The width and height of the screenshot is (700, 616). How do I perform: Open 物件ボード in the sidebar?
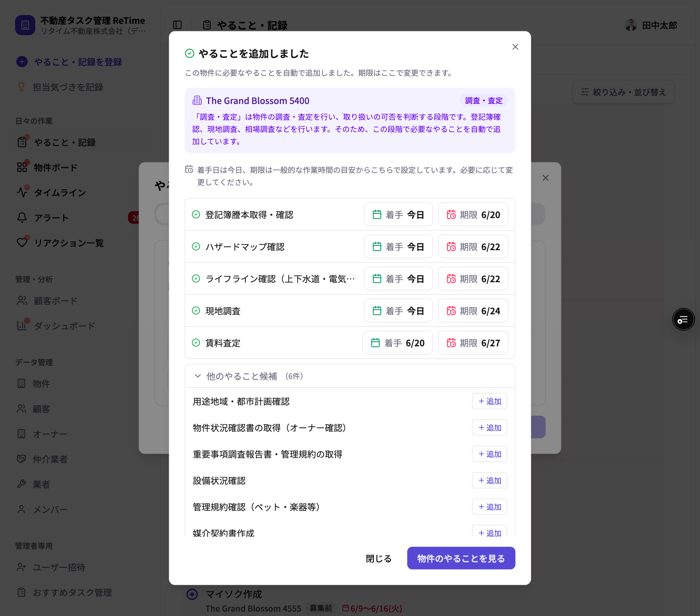pyautogui.click(x=56, y=167)
